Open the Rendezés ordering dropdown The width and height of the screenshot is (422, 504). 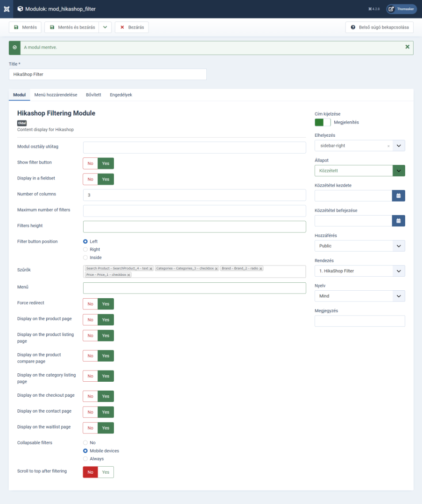359,271
